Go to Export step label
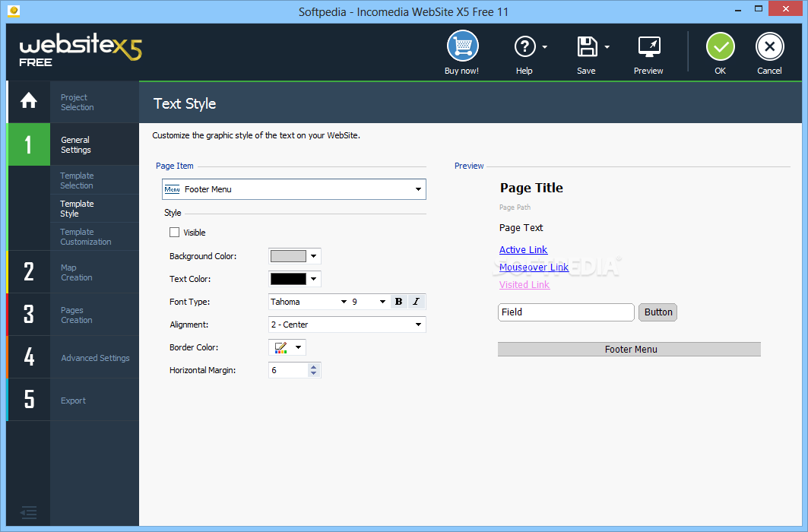The height and width of the screenshot is (532, 808). (73, 401)
